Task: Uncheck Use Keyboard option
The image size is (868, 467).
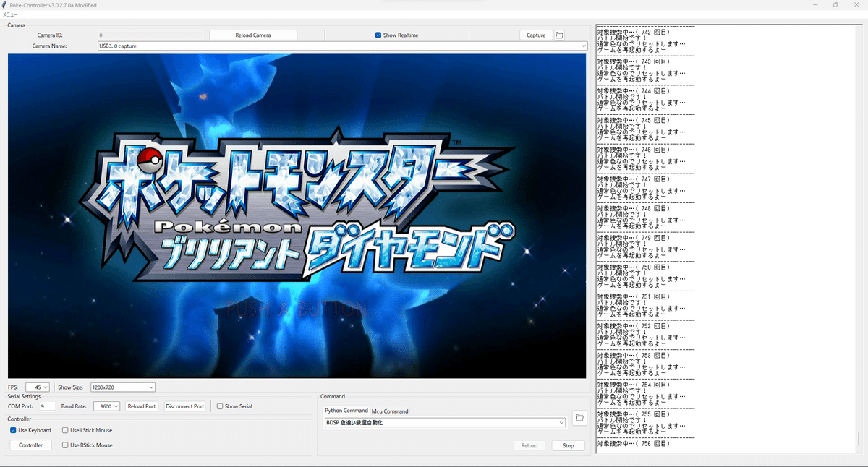Action: 14,430
